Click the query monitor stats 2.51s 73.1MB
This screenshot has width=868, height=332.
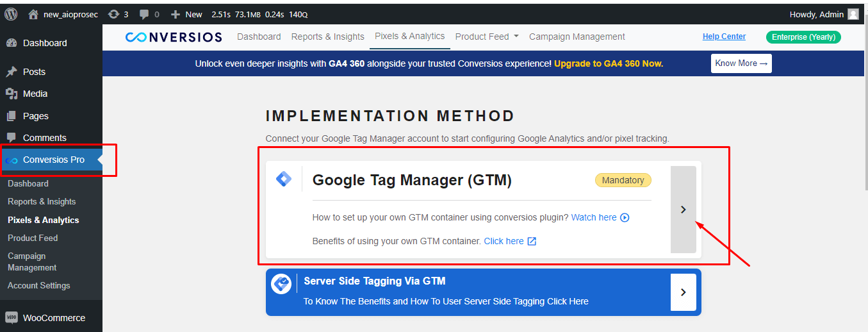click(x=259, y=14)
